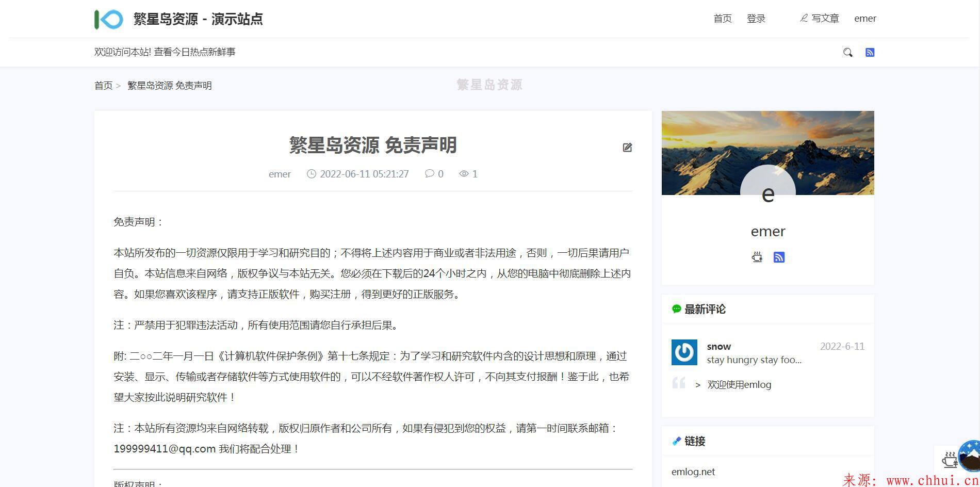Open 欢迎使用emlog comment article link
This screenshot has height=487, width=980.
[739, 384]
